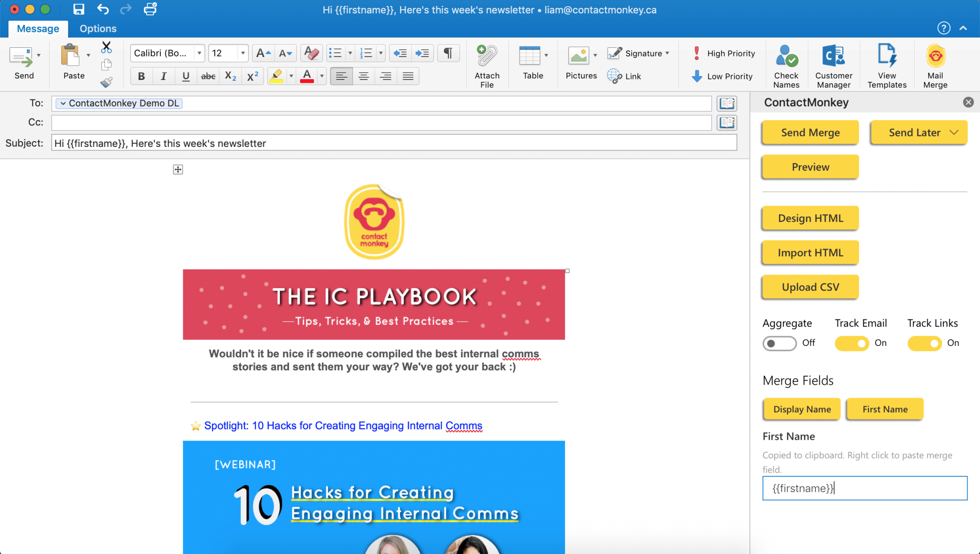Close the ContactMonkey panel
Viewport: 980px width, 554px height.
pos(968,102)
